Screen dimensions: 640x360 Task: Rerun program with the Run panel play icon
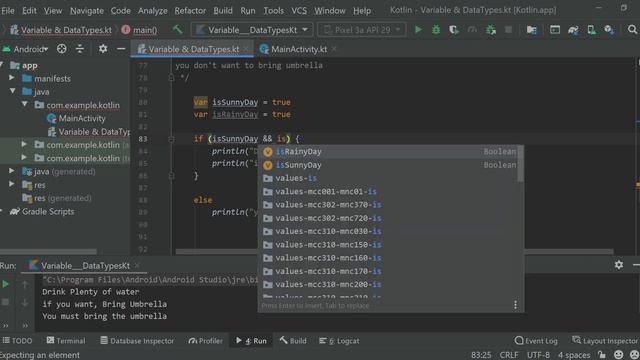pyautogui.click(x=6, y=284)
